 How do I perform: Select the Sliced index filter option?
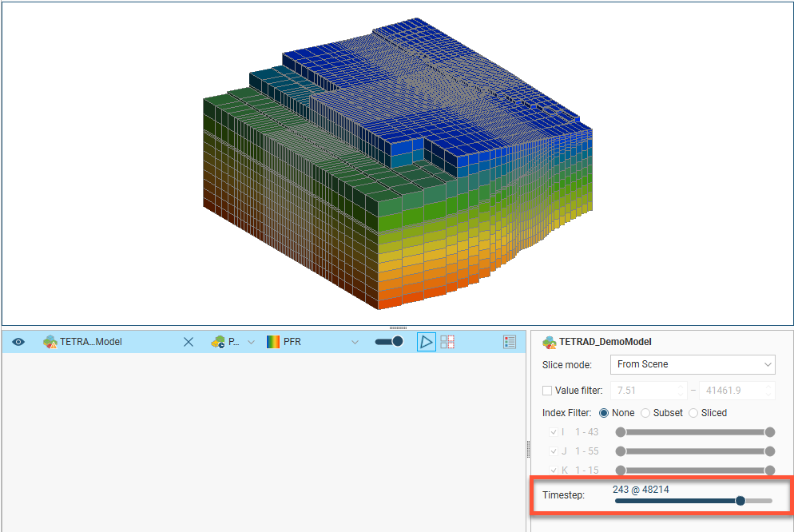[693, 413]
